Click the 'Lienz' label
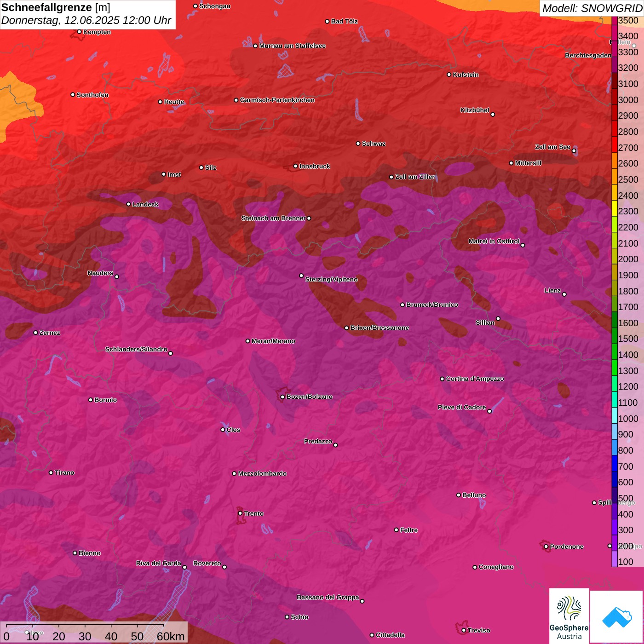644x644 pixels. tap(552, 291)
